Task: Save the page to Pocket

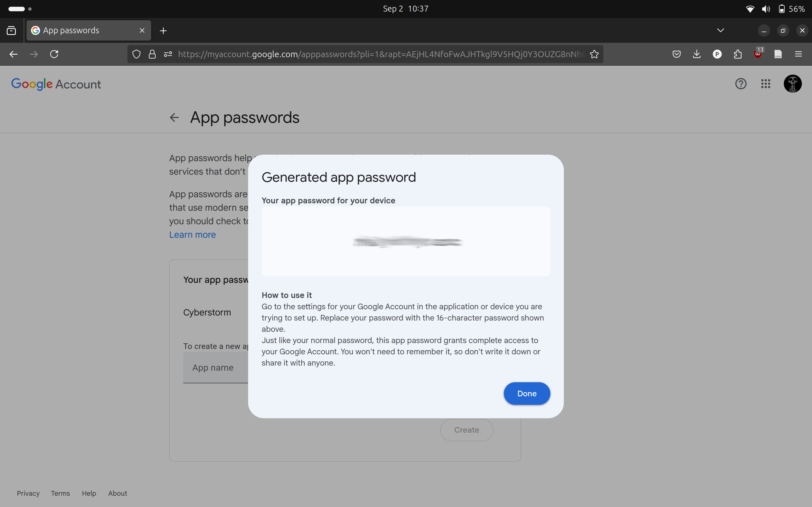Action: click(x=676, y=54)
